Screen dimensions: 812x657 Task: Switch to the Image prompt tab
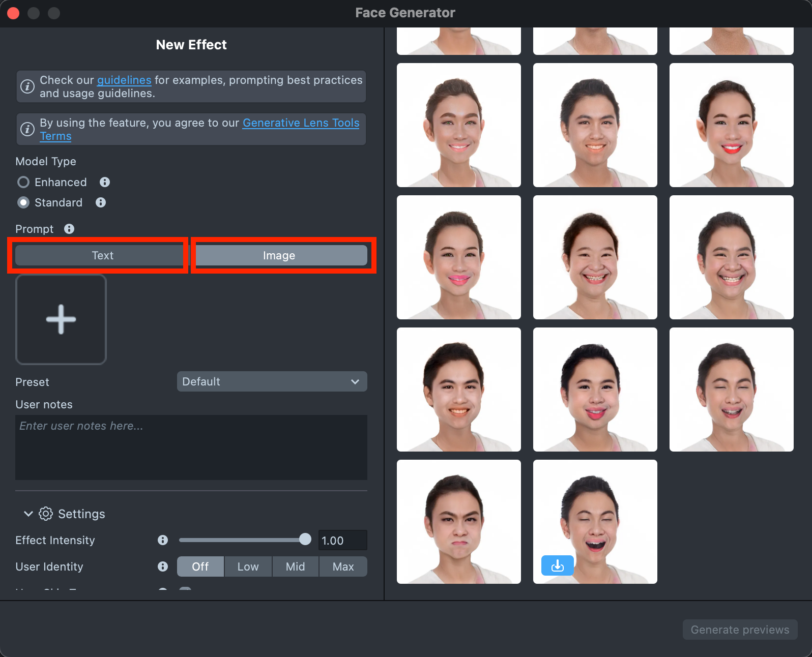[x=279, y=255]
